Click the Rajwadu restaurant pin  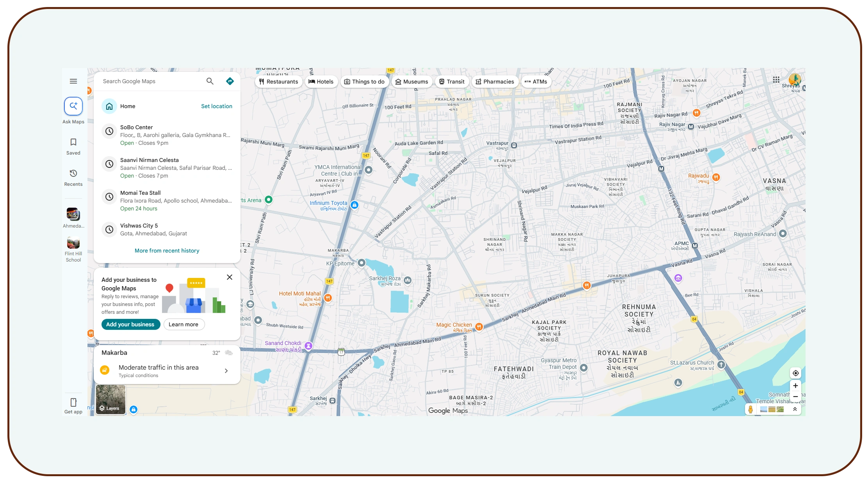click(x=716, y=177)
